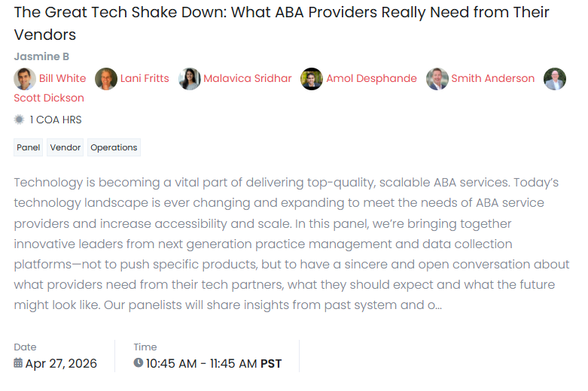The image size is (588, 391).
Task: Click Scott Dickson's avatar photo
Action: (555, 79)
